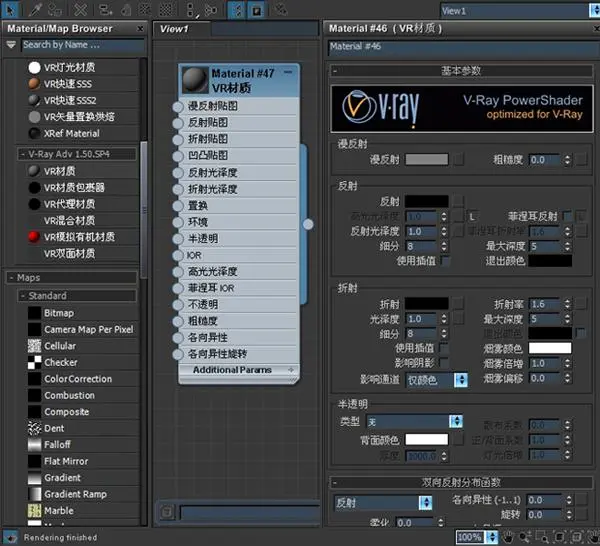
Task: Click the map button next to 漫反射 color
Action: point(458,160)
